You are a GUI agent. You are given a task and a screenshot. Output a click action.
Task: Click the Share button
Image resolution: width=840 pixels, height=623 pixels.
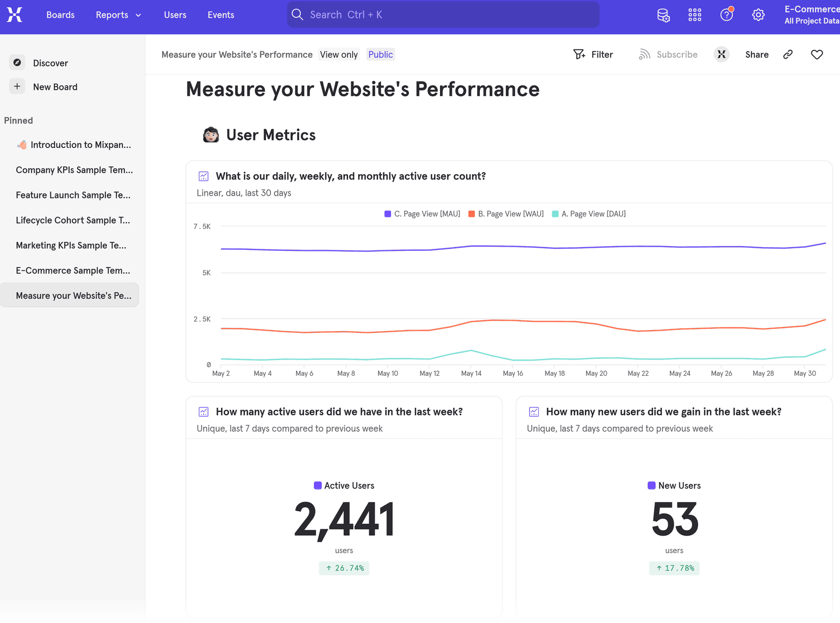point(757,54)
